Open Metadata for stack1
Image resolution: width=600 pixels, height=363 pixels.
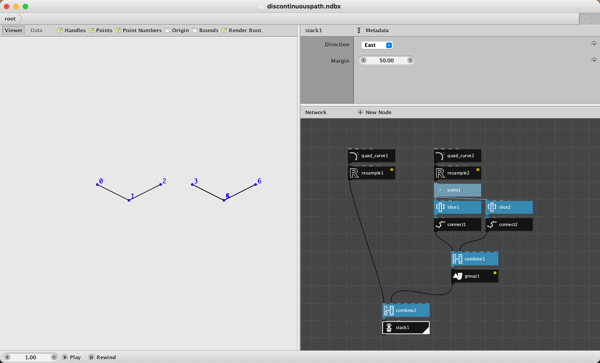(x=373, y=30)
